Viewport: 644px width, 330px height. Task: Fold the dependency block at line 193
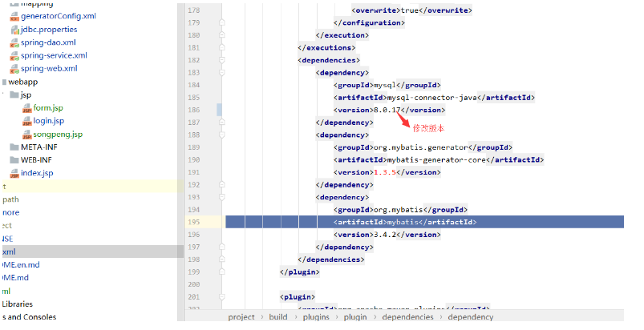[x=222, y=197]
